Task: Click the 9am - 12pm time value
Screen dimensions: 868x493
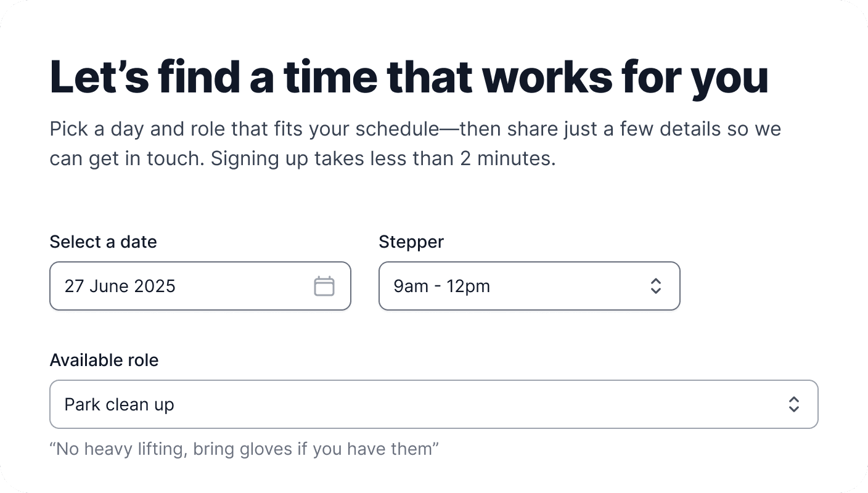Action: (x=442, y=286)
